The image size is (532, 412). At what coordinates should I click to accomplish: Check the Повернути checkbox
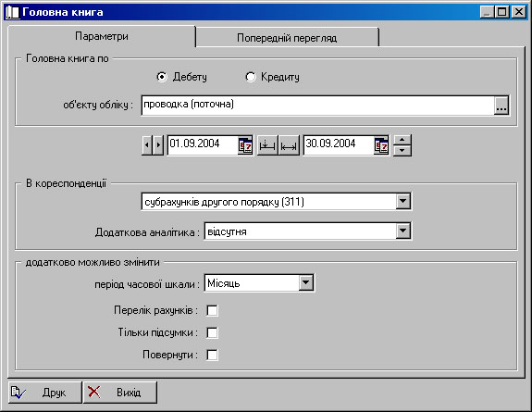213,355
